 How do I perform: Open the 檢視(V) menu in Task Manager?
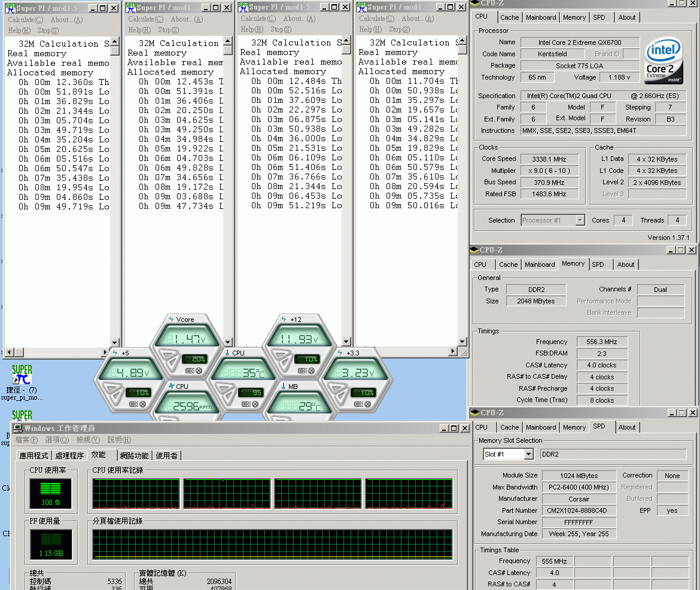click(88, 440)
